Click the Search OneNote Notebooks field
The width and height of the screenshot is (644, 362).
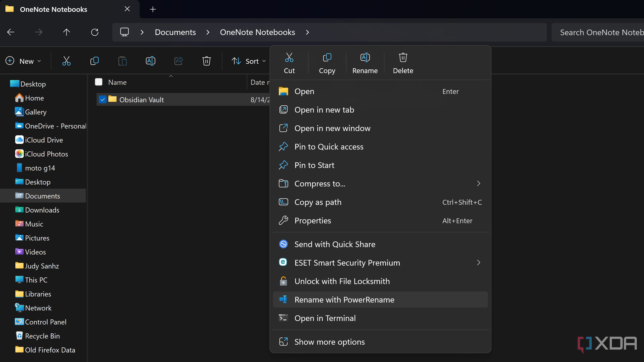click(598, 32)
